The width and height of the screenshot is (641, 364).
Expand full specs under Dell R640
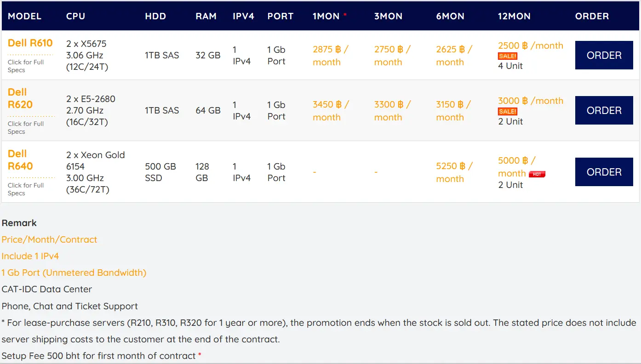coord(26,189)
